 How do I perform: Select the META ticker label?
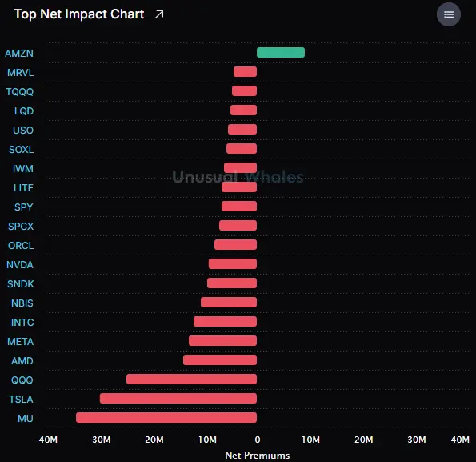(x=20, y=342)
